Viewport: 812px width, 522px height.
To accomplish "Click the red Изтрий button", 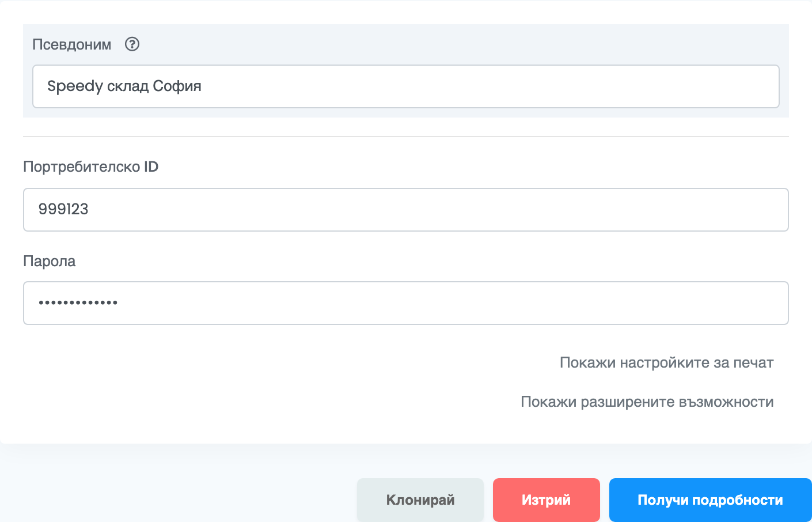I will 547,500.
